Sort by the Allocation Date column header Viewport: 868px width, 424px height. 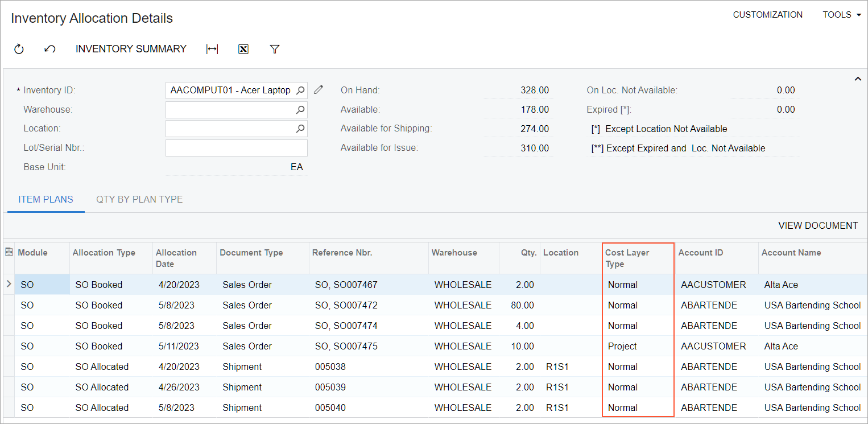(185, 257)
